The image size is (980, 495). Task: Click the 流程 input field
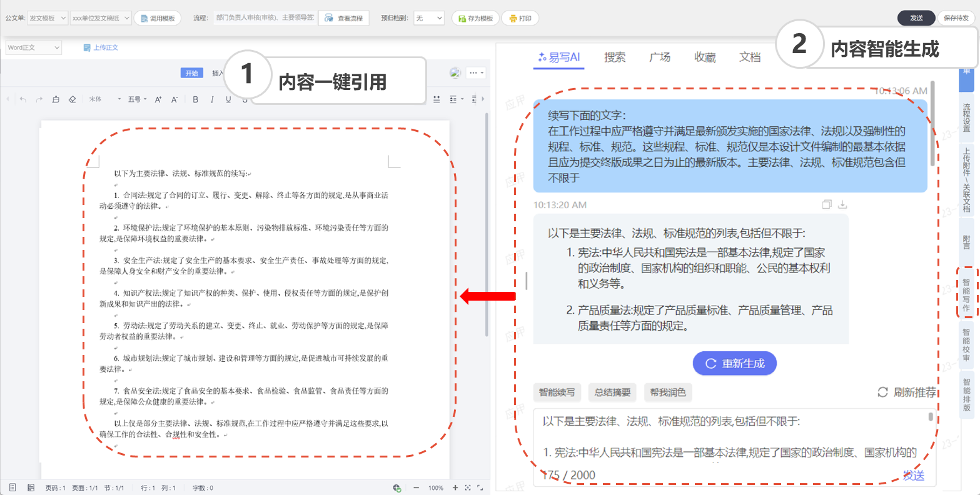pos(264,18)
